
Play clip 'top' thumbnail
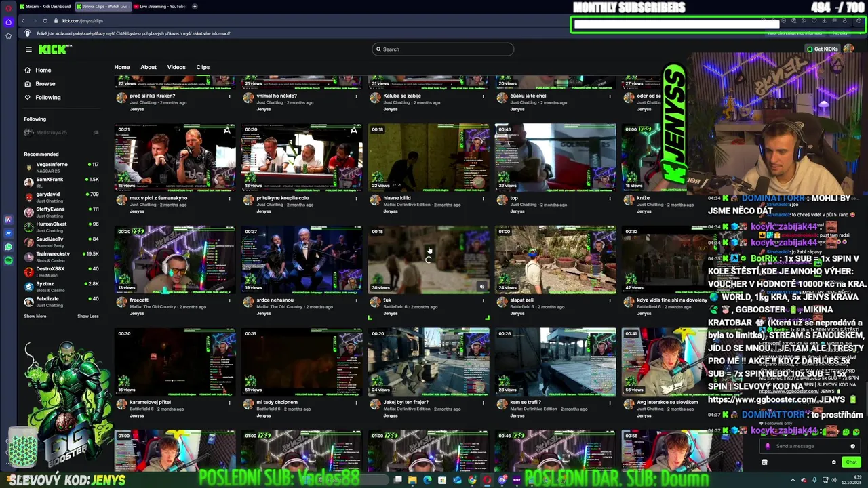click(x=555, y=157)
